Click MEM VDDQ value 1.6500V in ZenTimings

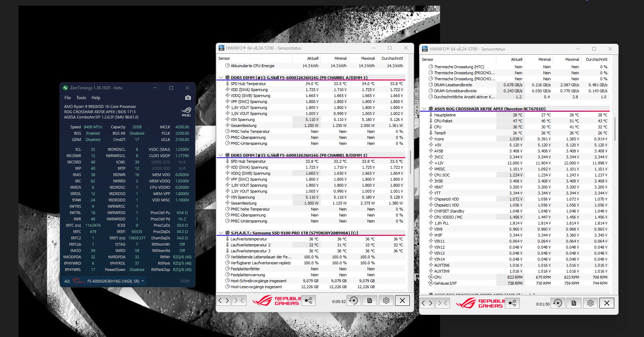182,181
